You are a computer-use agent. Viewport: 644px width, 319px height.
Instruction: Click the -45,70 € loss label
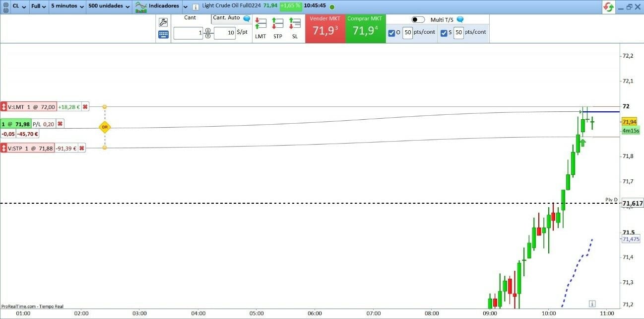tap(28, 134)
